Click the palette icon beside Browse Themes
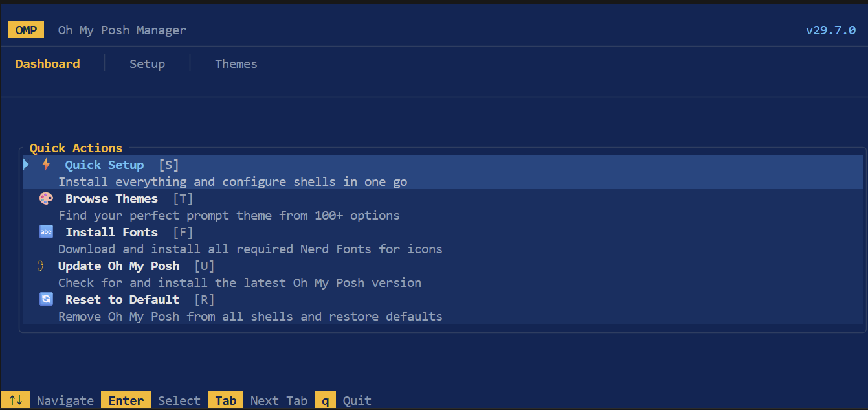 (45, 198)
